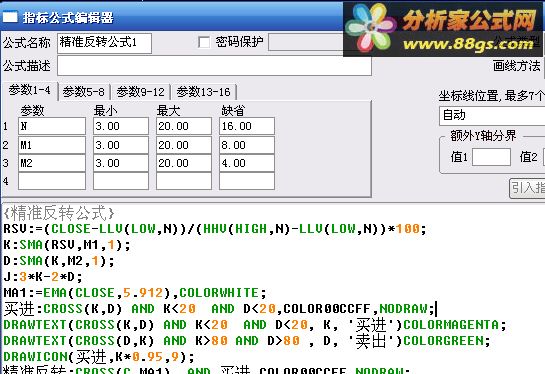Image resolution: width=545 pixels, height=374 pixels.
Task: Click the 买进:CROSS(K,D) code line
Action: (220, 309)
